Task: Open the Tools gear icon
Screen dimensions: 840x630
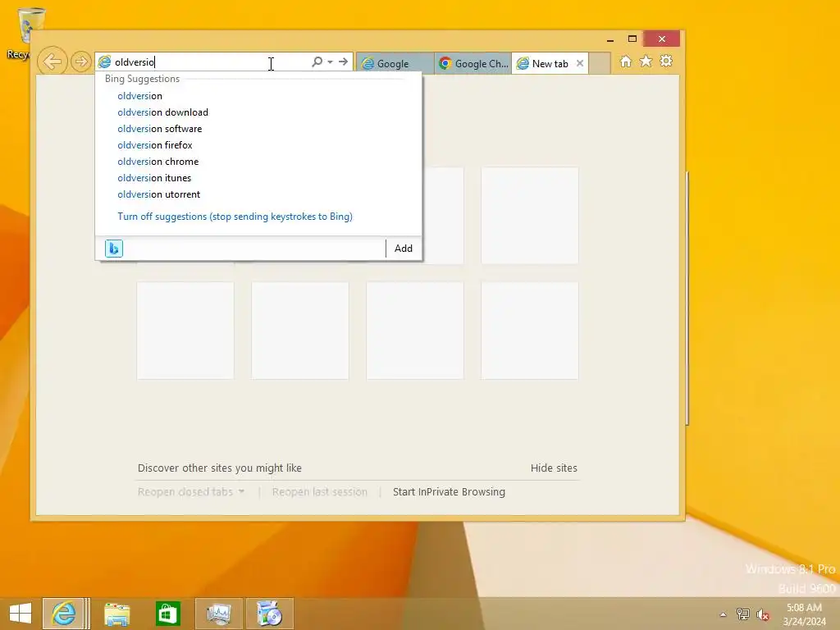Action: click(666, 61)
